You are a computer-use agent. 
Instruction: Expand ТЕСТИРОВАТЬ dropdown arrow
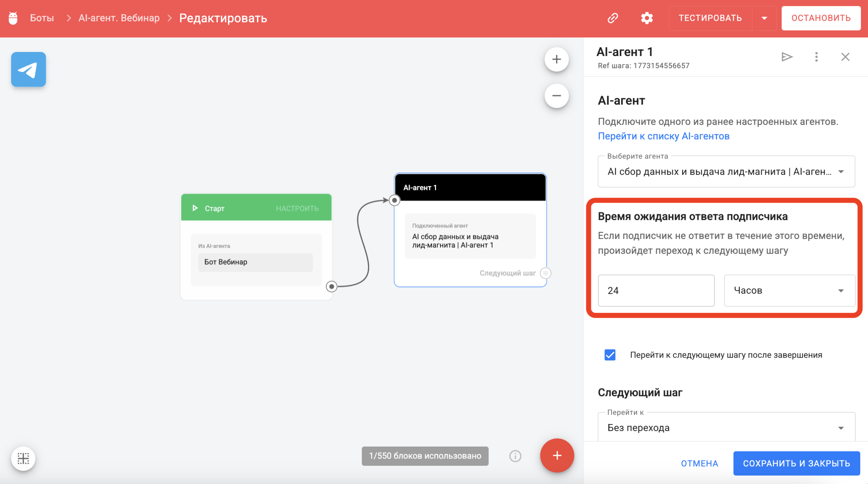tap(764, 18)
